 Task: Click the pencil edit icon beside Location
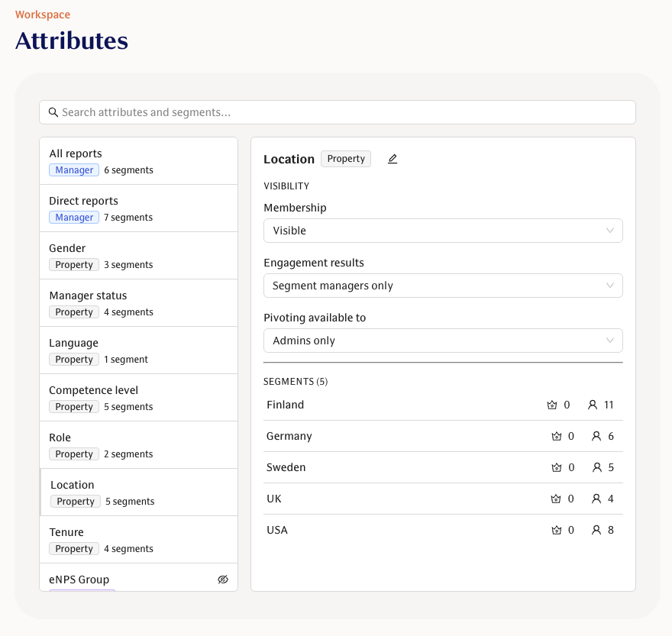[393, 159]
